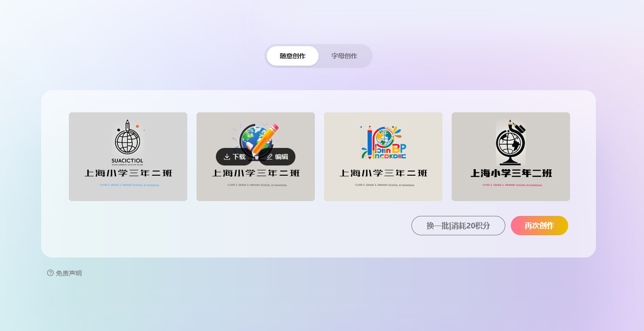This screenshot has width=644, height=331.
Task: Click the 换一批|消耗20积分 button
Action: [458, 226]
